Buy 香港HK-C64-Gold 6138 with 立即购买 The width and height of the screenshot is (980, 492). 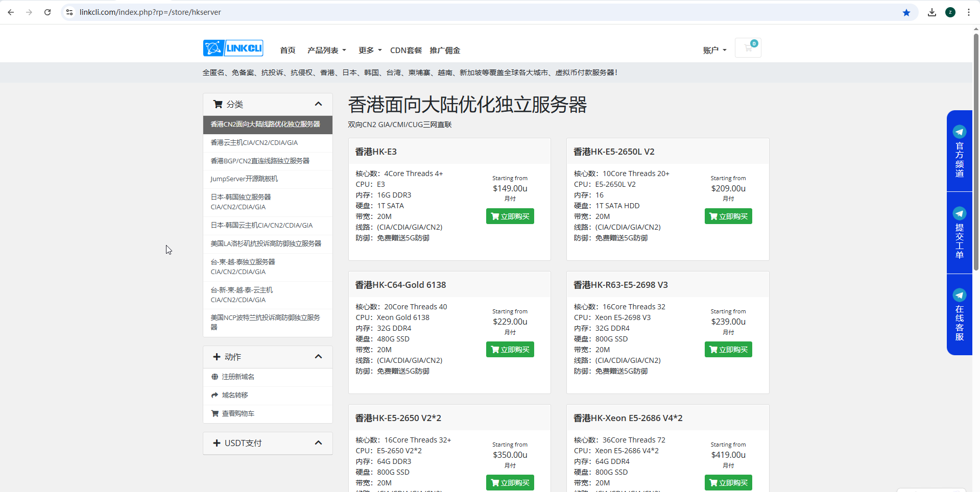pos(510,350)
